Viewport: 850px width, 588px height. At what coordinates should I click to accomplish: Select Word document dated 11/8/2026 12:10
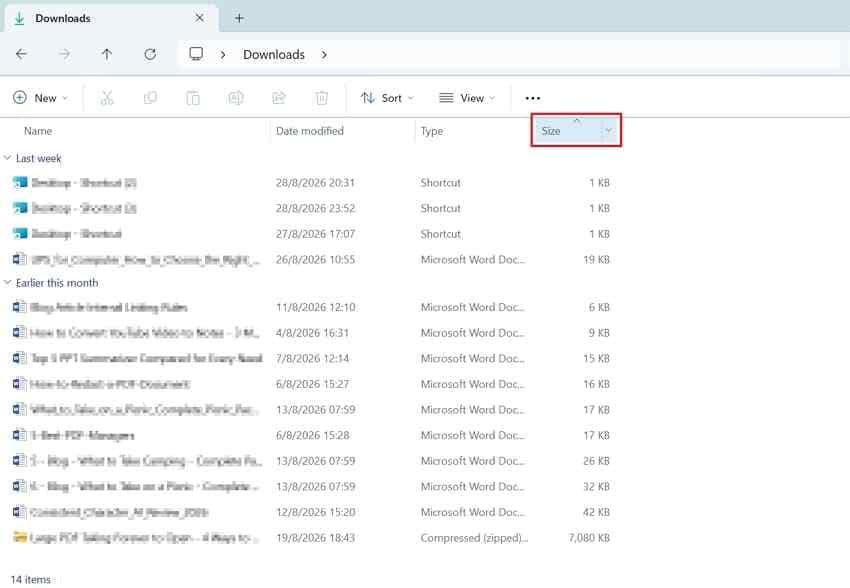point(311,307)
